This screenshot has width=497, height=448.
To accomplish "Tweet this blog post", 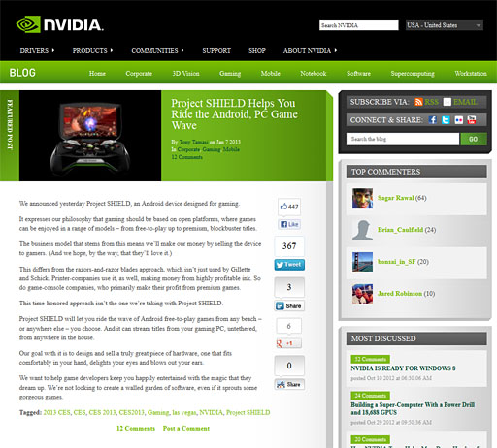I will point(289,265).
